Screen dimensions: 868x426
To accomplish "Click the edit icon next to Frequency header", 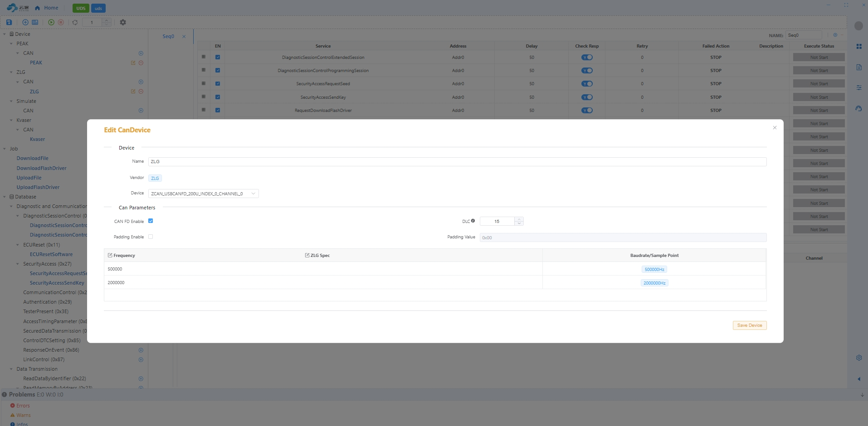I will pyautogui.click(x=110, y=255).
